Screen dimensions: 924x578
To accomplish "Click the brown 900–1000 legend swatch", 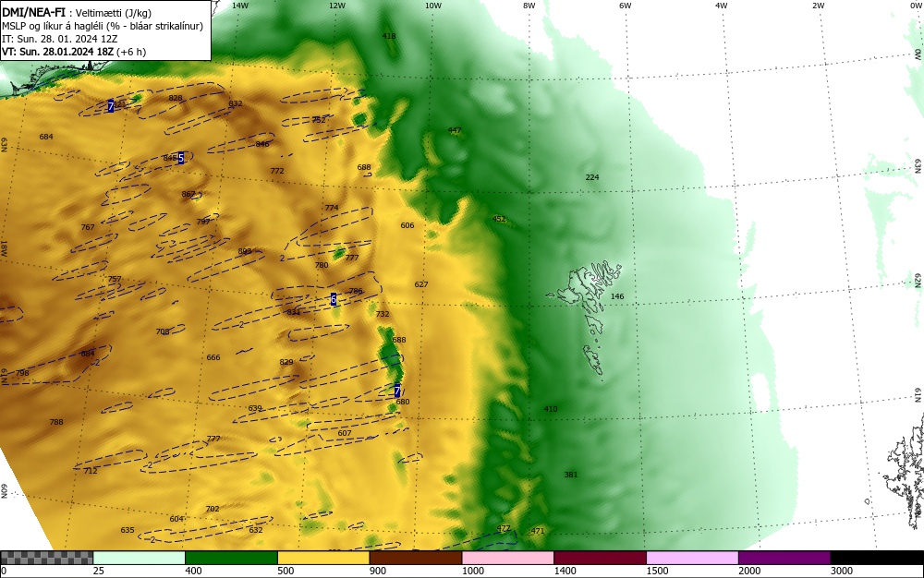I will coord(416,558).
